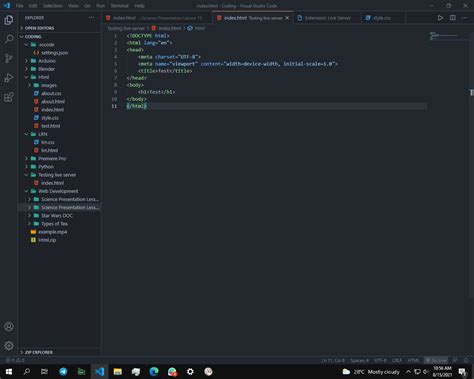The height and width of the screenshot is (379, 474).
Task: Open Chrome from the taskbar
Action: (172, 371)
